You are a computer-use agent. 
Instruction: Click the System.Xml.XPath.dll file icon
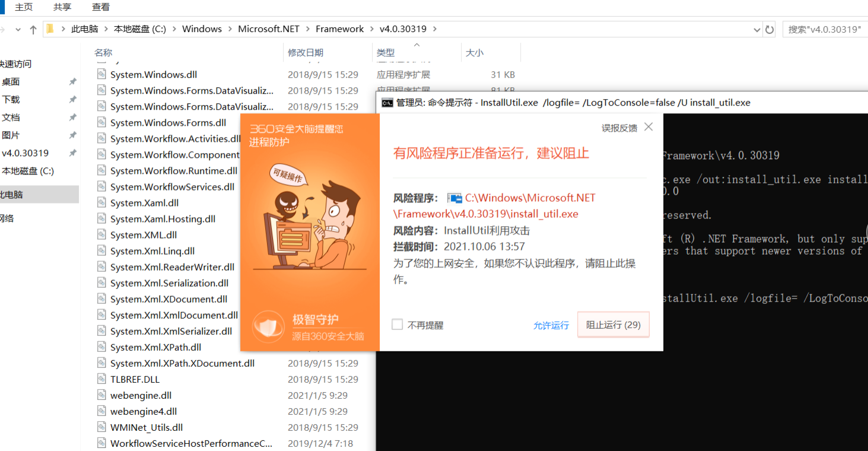(x=102, y=347)
